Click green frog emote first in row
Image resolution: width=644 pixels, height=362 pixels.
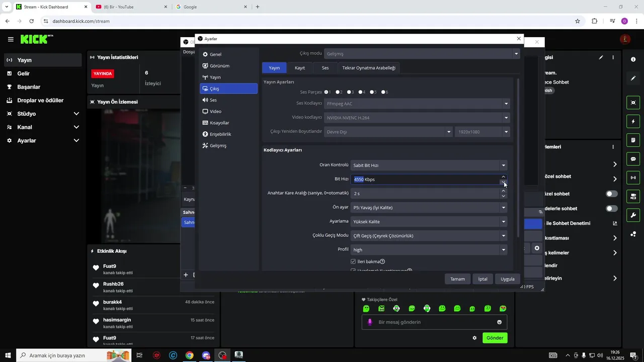(366, 308)
